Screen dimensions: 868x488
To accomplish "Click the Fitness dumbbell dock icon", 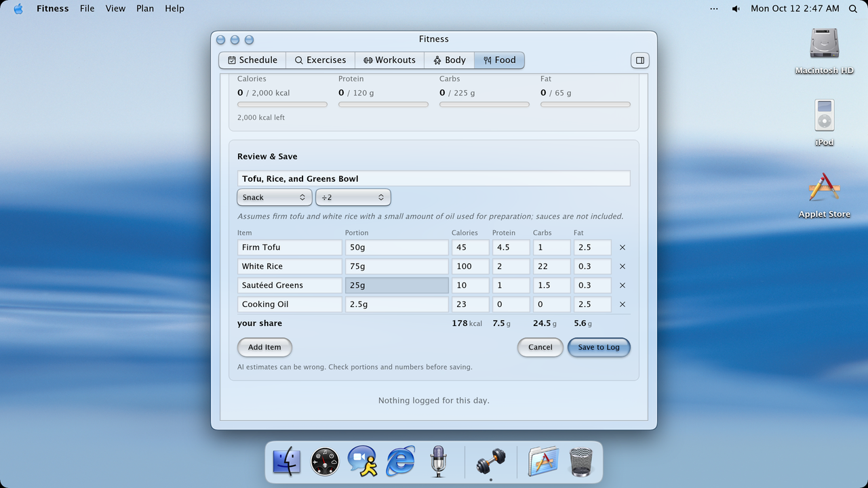I will [x=490, y=462].
